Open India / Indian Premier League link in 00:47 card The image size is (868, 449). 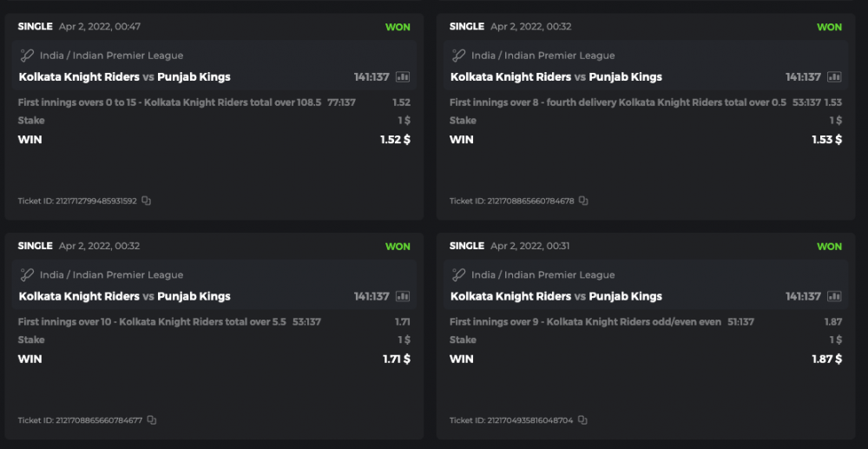point(111,56)
